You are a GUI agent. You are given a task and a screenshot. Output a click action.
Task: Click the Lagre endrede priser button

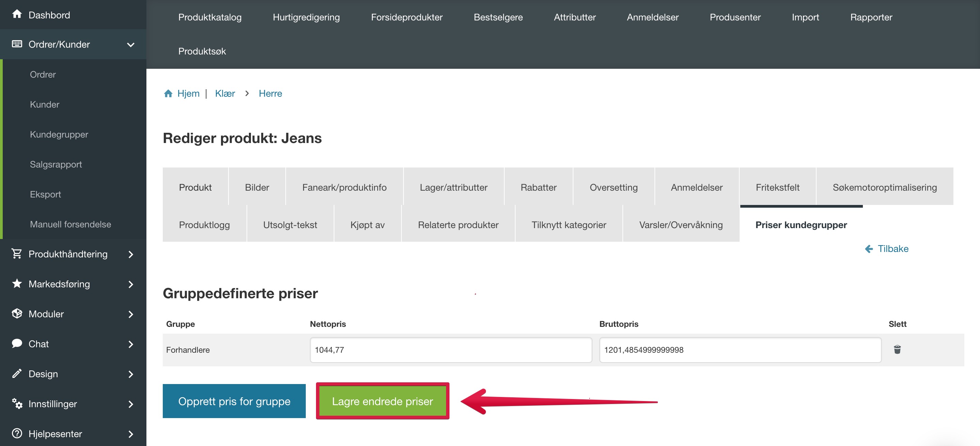pos(382,401)
